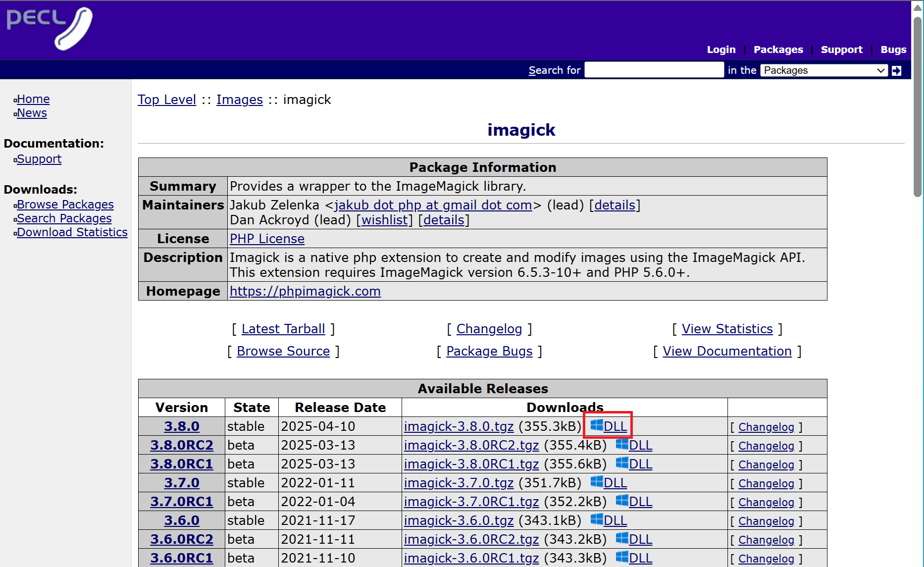Open Download Statistics in the sidebar
This screenshot has width=924, height=567.
click(72, 232)
